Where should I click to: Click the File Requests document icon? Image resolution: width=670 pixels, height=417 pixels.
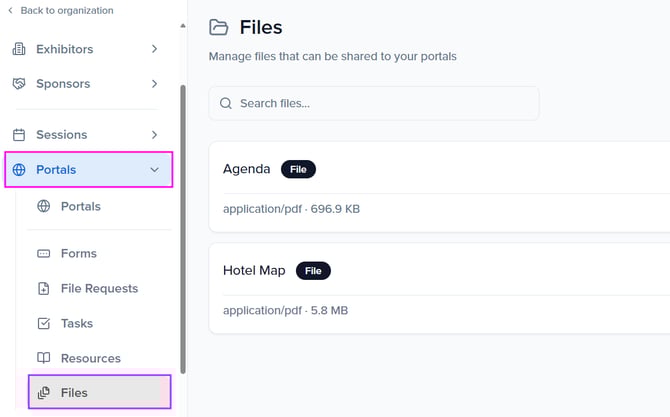click(x=43, y=289)
